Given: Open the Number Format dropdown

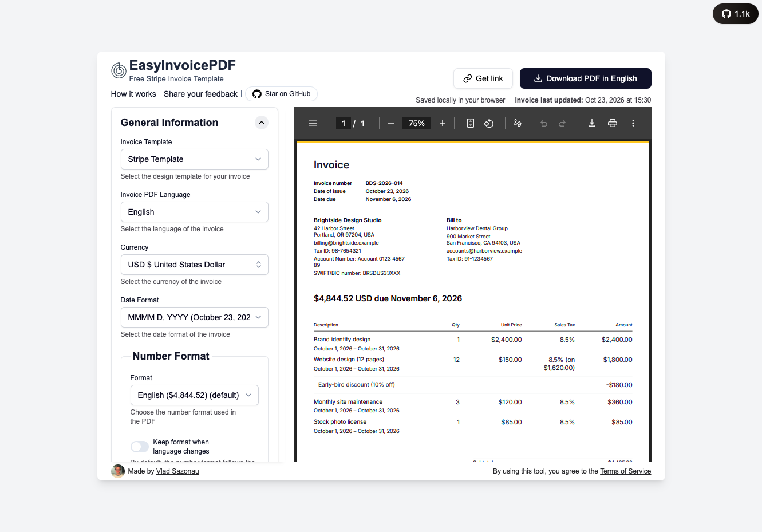Looking at the screenshot, I should coord(195,395).
